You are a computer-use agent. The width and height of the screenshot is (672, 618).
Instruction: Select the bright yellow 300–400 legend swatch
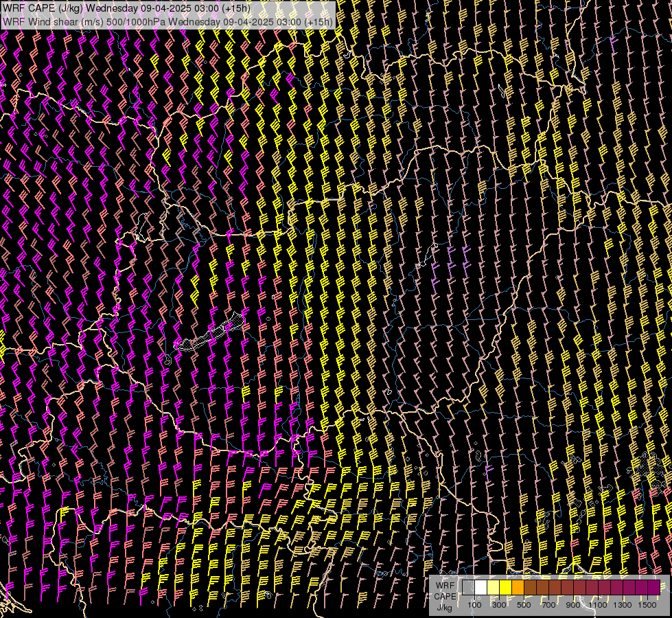click(x=506, y=587)
